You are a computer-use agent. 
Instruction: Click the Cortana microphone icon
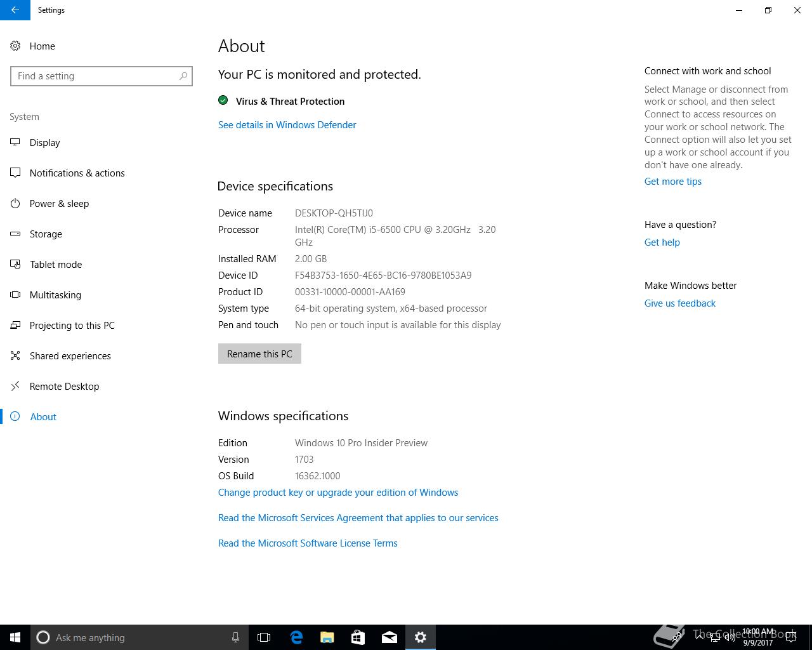[235, 637]
